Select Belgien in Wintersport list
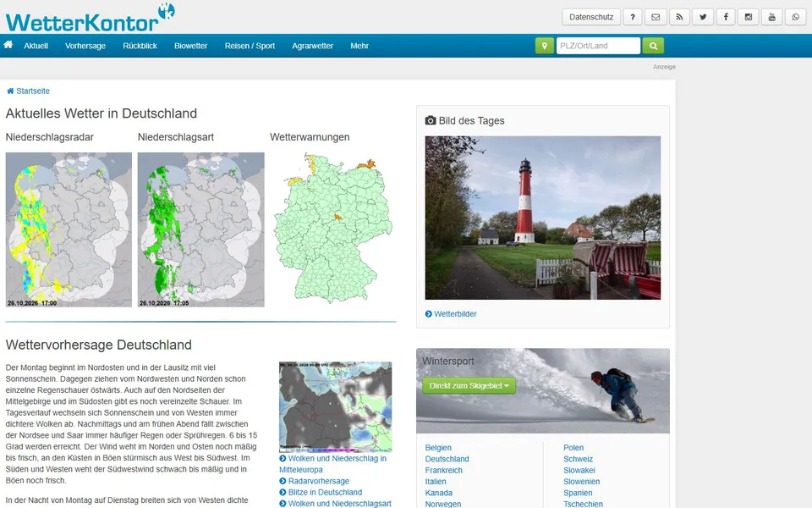Screen dimensions: 812x508 438,447
